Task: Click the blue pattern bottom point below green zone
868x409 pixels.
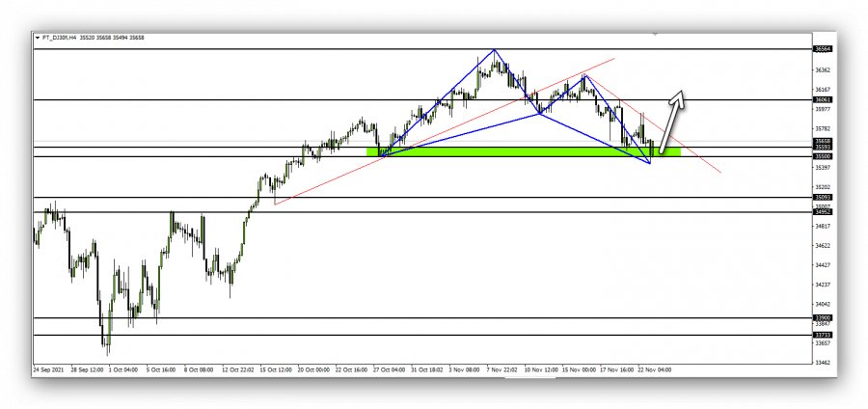Action: [x=650, y=163]
